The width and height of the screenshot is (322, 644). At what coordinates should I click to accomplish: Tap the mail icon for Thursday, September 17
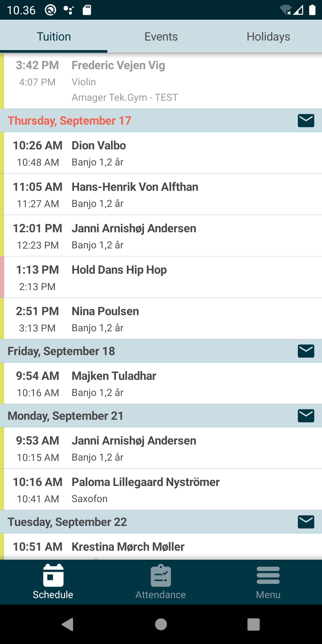pyautogui.click(x=306, y=121)
